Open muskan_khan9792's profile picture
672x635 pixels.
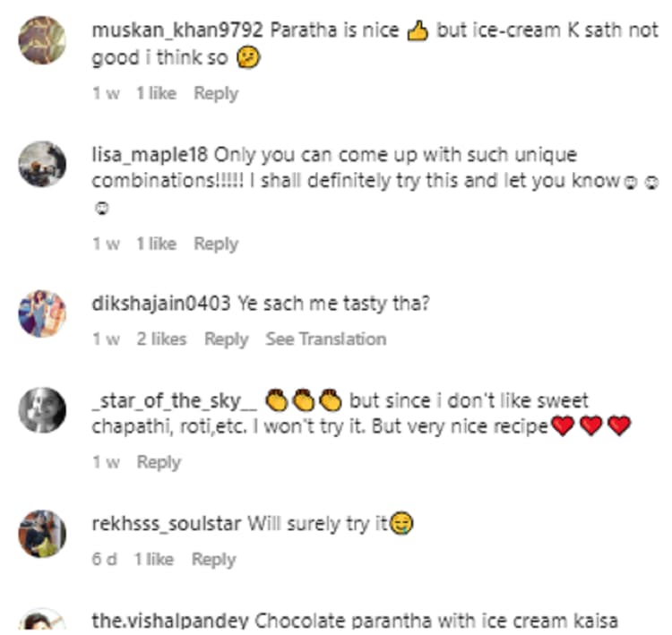42,39
